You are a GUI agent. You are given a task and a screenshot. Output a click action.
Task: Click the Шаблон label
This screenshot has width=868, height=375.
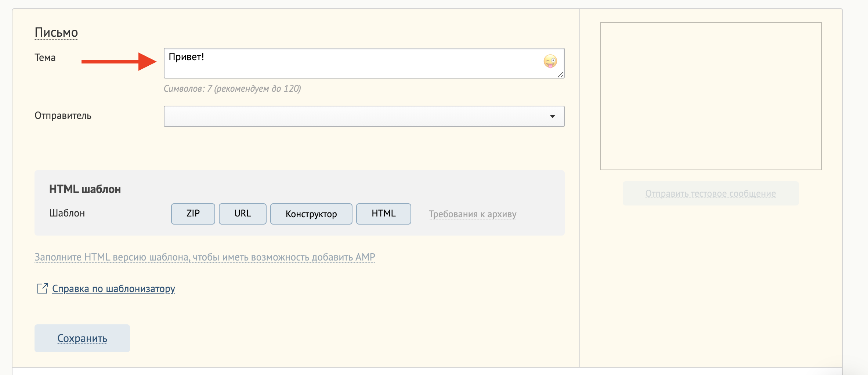(x=67, y=213)
